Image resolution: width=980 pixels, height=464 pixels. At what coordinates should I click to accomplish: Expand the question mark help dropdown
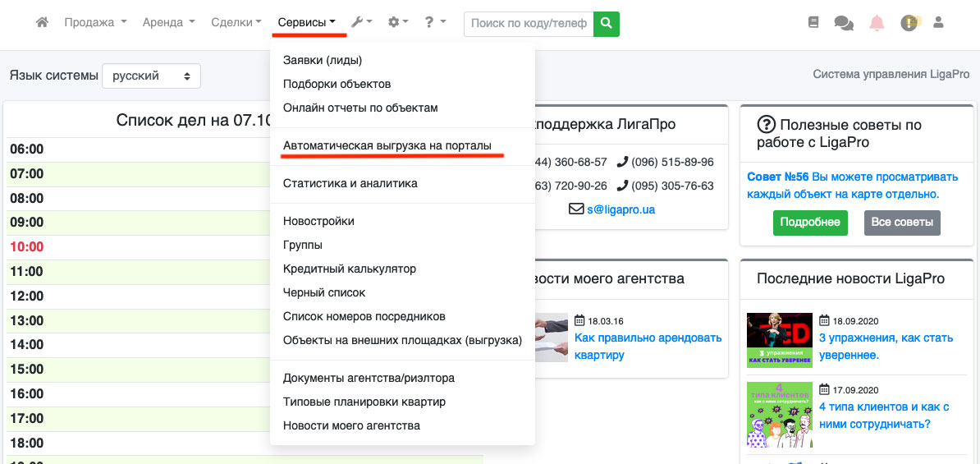click(435, 23)
